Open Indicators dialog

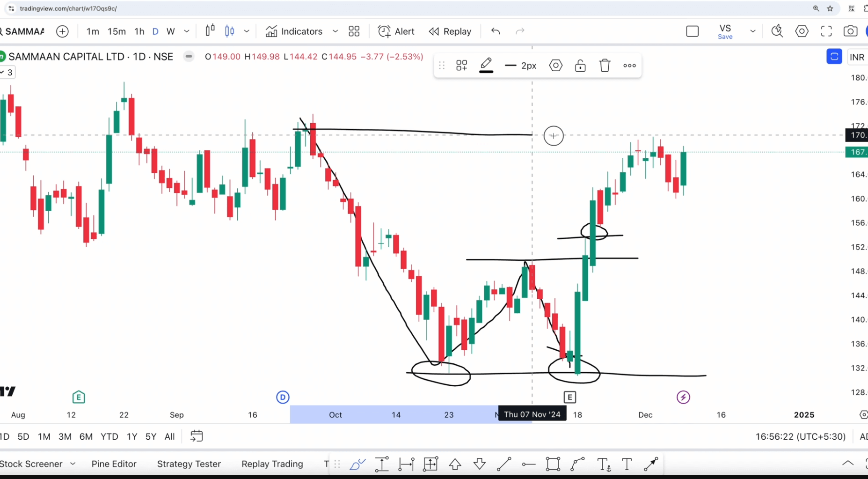point(294,31)
